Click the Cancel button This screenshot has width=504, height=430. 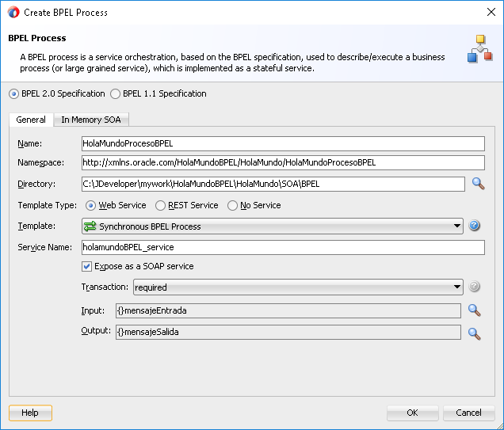468,413
